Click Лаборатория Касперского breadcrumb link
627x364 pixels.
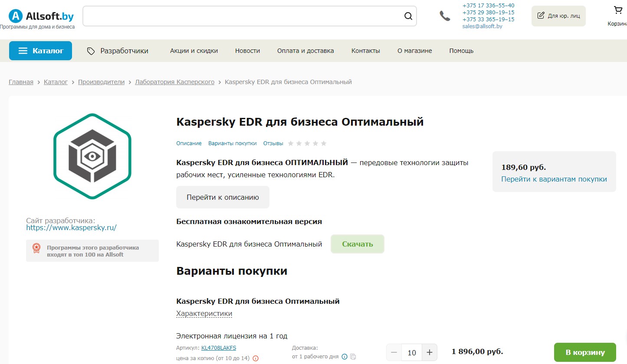coord(175,82)
